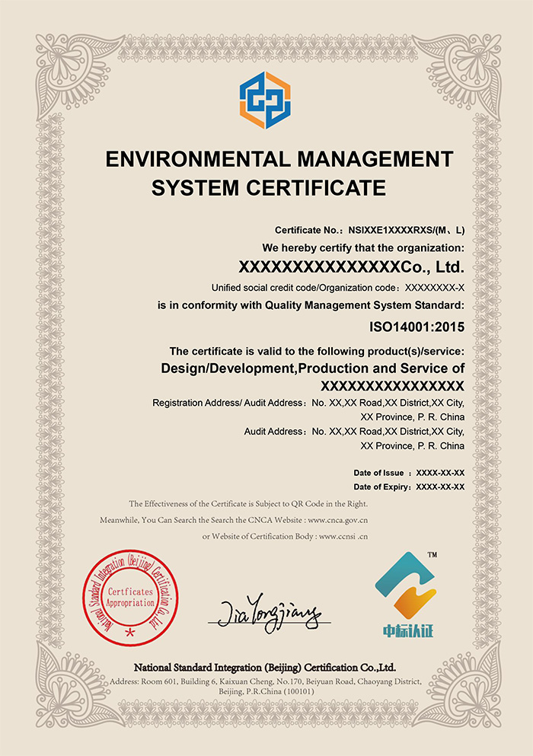
Task: Open the www.ccnsi .cn website link
Action: pos(343,536)
